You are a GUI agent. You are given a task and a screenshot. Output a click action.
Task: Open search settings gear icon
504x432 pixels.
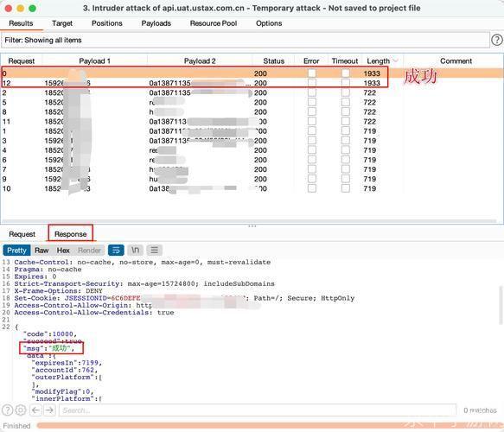pyautogui.click(x=21, y=410)
